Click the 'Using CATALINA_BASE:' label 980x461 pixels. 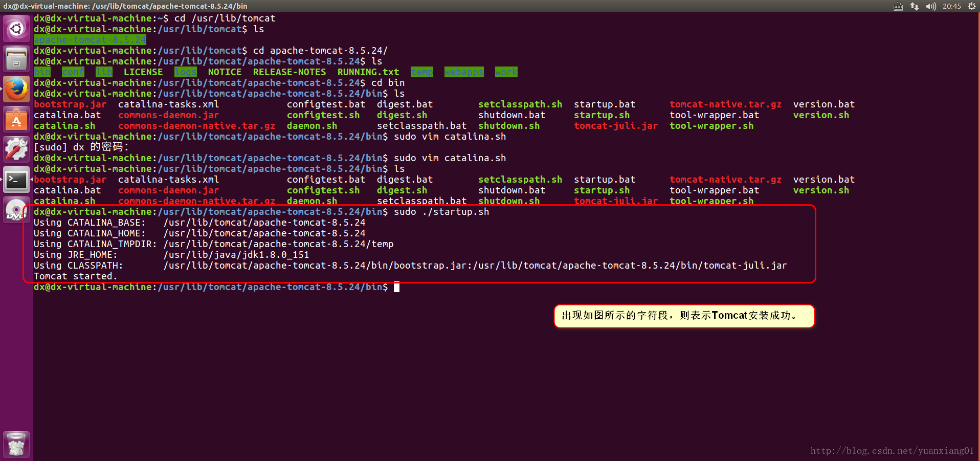tap(90, 223)
